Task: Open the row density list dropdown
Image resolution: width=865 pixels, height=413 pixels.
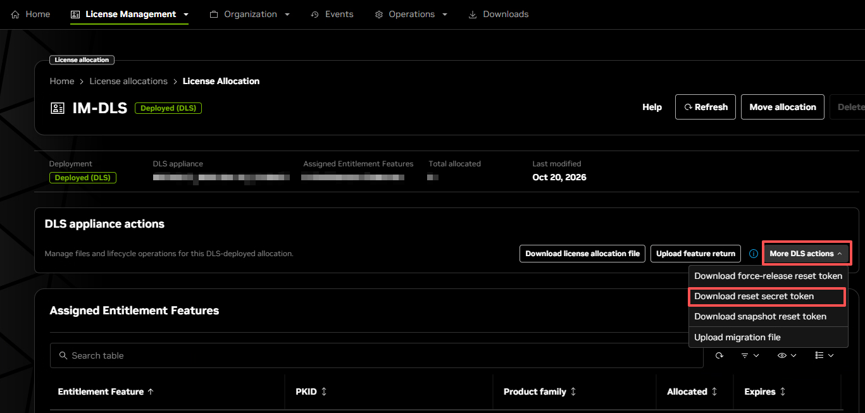Action: (x=824, y=356)
